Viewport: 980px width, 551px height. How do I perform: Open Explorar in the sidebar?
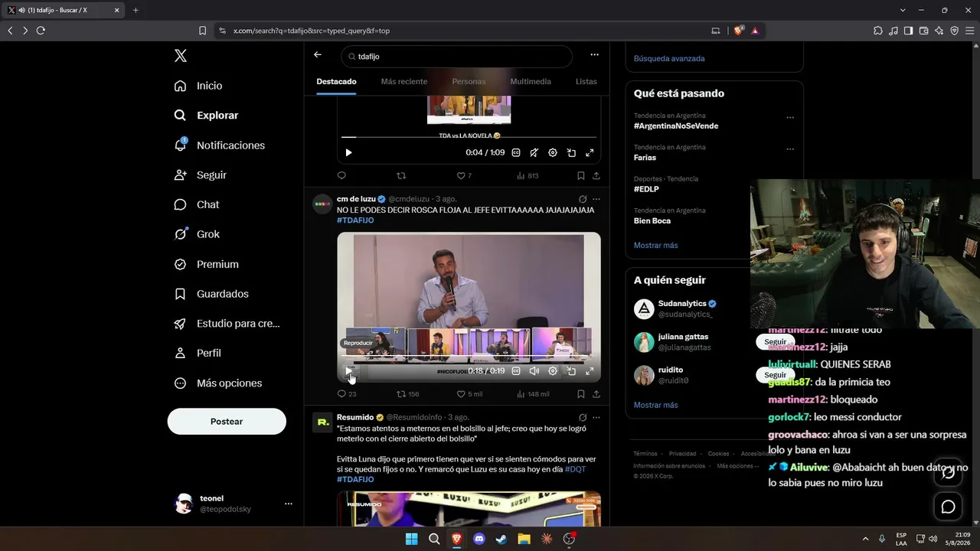click(206, 116)
